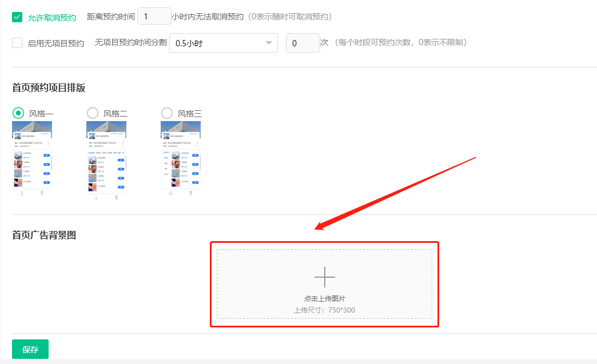
Task: Click the 启用无项目预约 label text
Action: 56,43
